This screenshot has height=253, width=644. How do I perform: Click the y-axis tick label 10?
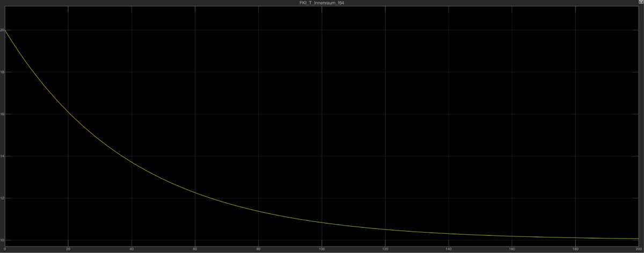tap(2, 240)
